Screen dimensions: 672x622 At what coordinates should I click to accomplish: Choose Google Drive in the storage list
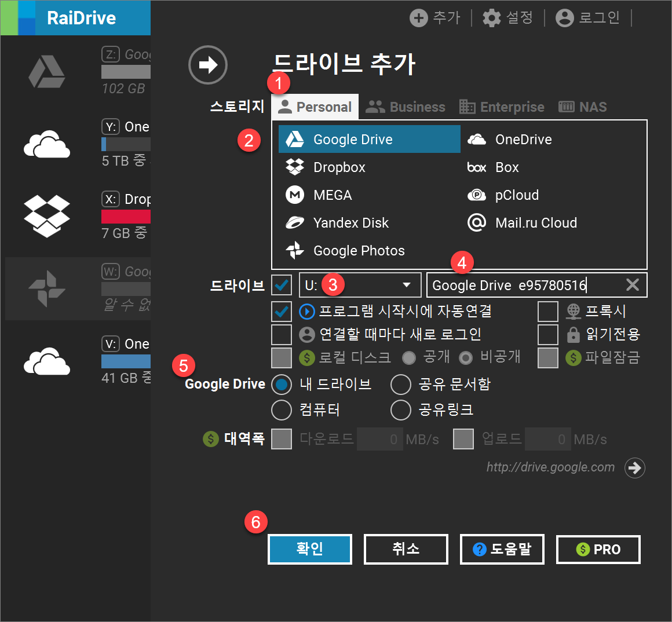[370, 139]
